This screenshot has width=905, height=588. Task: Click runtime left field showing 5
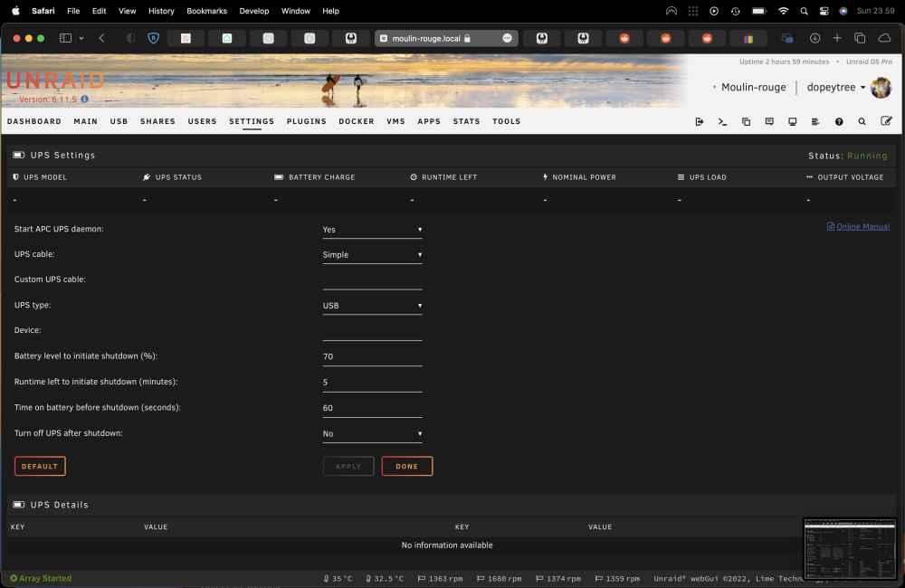(x=372, y=383)
